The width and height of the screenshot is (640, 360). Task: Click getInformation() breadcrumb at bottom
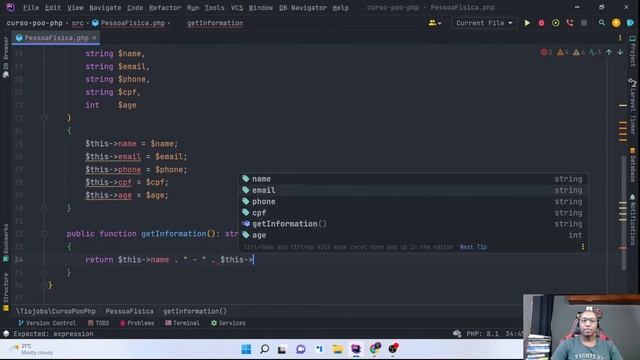click(x=195, y=311)
